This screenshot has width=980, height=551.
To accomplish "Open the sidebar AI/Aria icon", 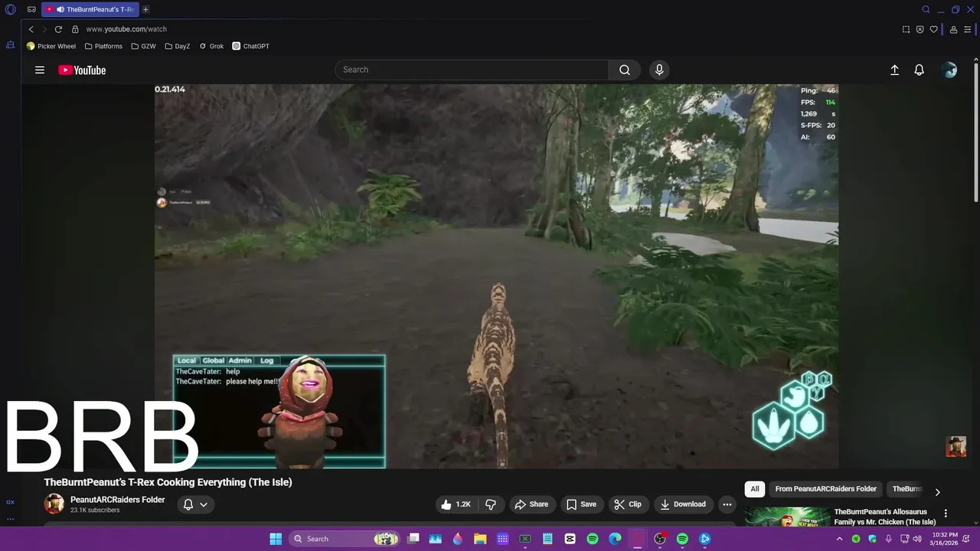I will coord(11,45).
